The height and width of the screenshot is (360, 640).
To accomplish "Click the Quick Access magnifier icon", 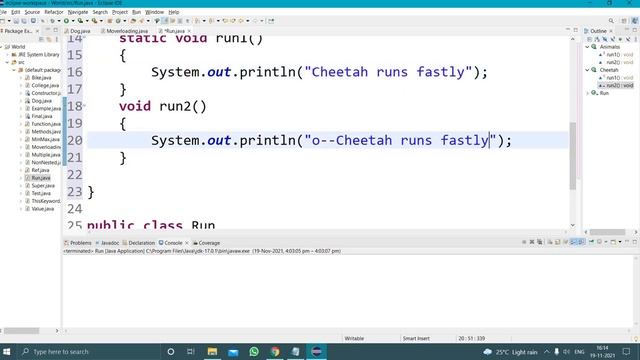I will click(611, 21).
